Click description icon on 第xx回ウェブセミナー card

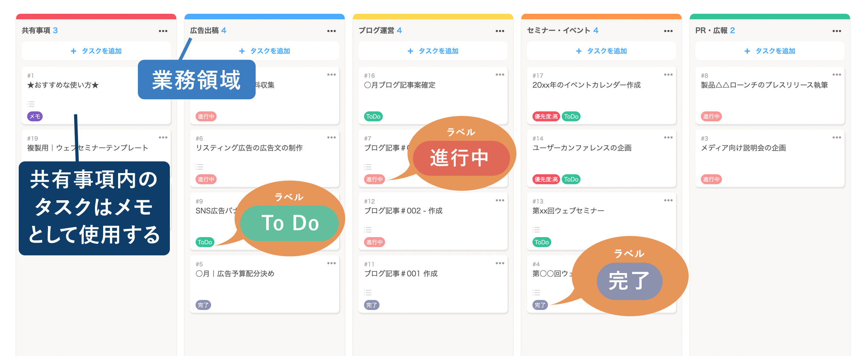(536, 230)
